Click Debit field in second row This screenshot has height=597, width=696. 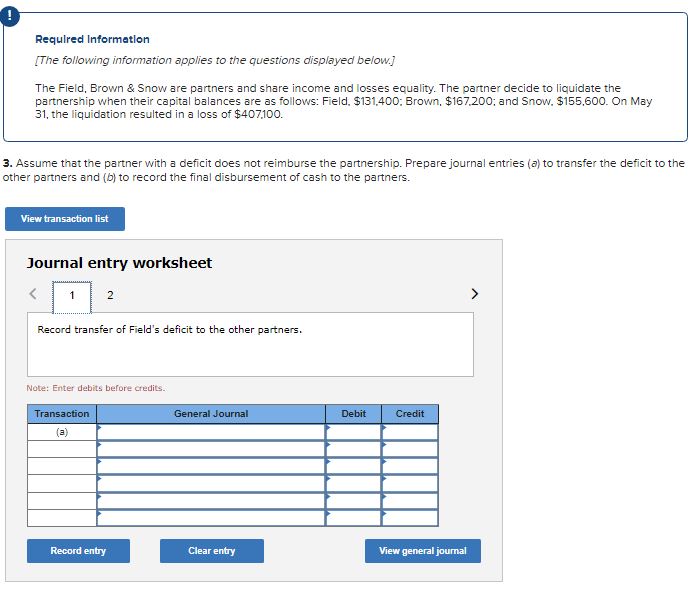click(x=353, y=449)
